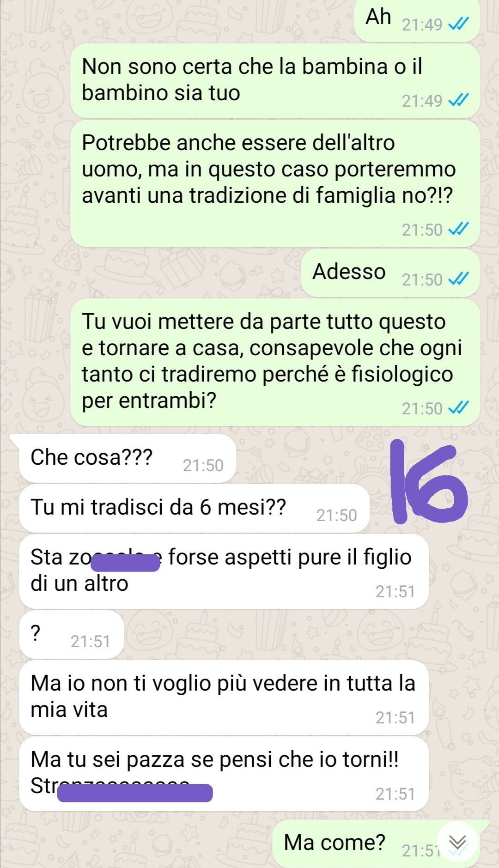Select the "Che cosa???" message bubble
Viewport: 499px width, 868px height.
click(x=128, y=458)
